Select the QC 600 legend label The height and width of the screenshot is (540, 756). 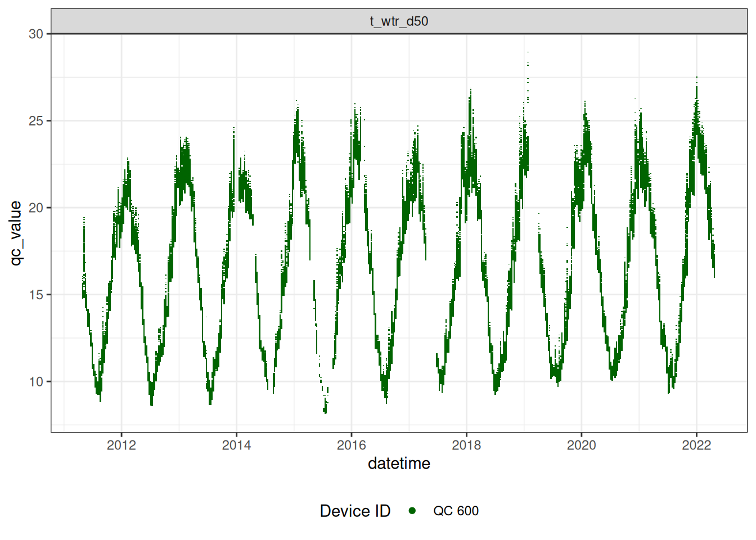(x=456, y=511)
